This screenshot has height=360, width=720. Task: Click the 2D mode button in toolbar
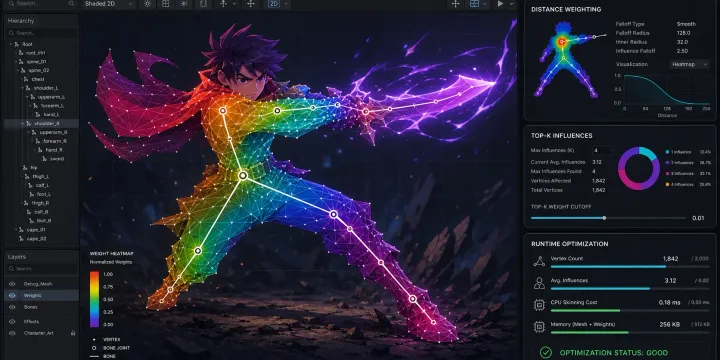(274, 4)
